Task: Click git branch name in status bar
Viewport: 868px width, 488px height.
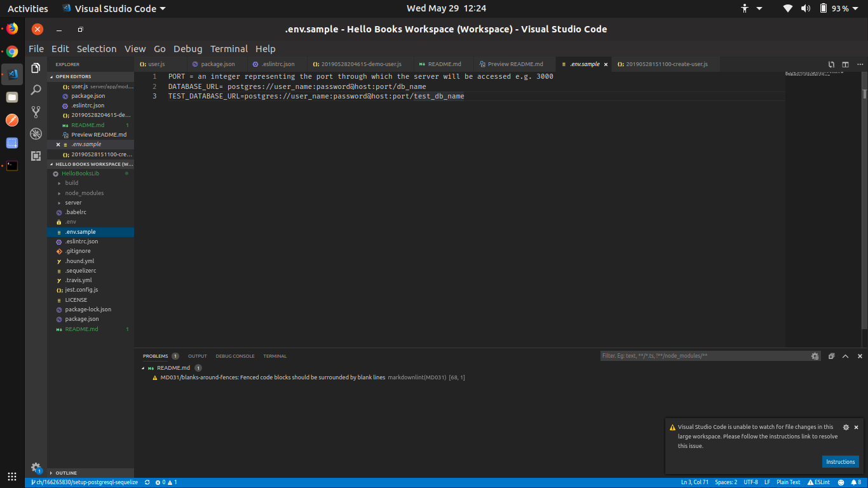Action: tap(84, 482)
